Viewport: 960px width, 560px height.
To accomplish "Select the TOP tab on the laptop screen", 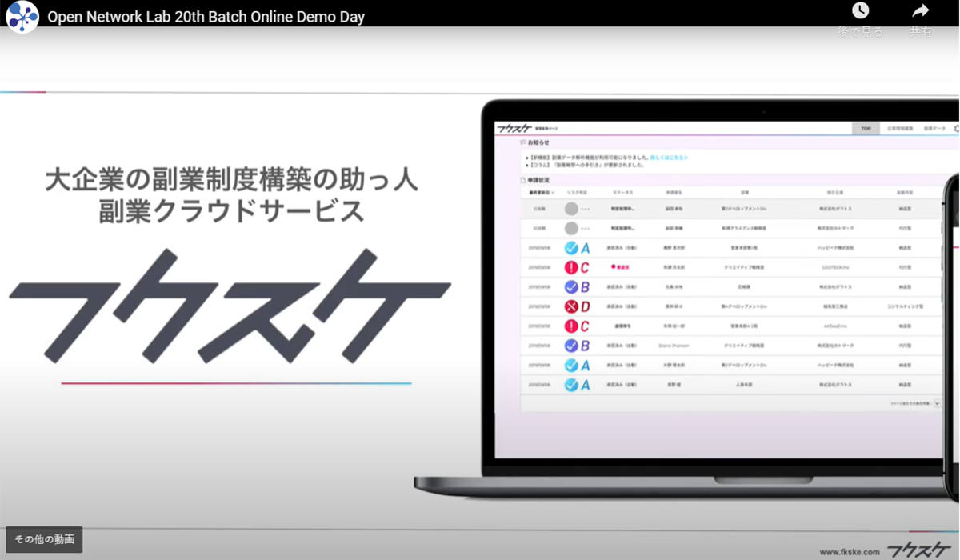I will (x=866, y=128).
